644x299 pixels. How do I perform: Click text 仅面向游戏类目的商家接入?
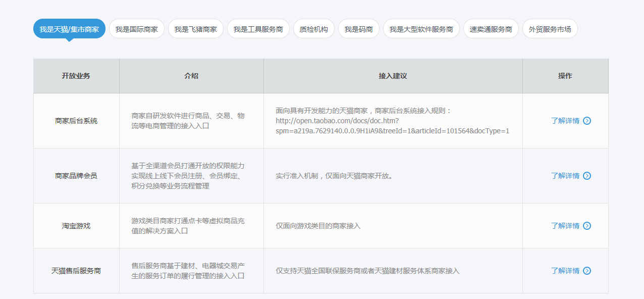point(318,226)
